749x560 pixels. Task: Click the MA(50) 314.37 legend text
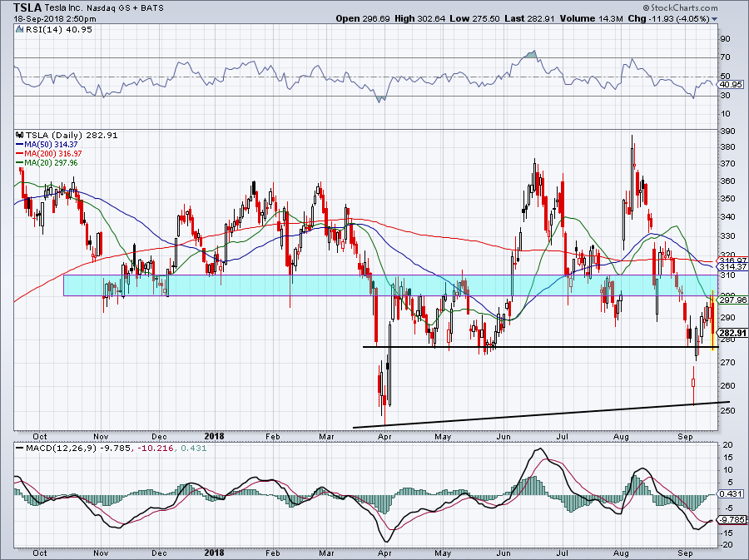coord(51,144)
